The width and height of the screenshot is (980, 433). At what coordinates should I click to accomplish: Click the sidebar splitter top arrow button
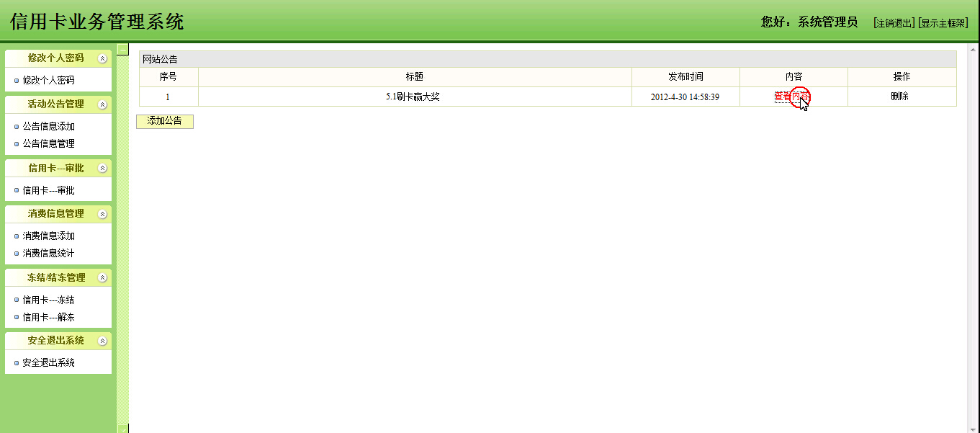(x=122, y=50)
